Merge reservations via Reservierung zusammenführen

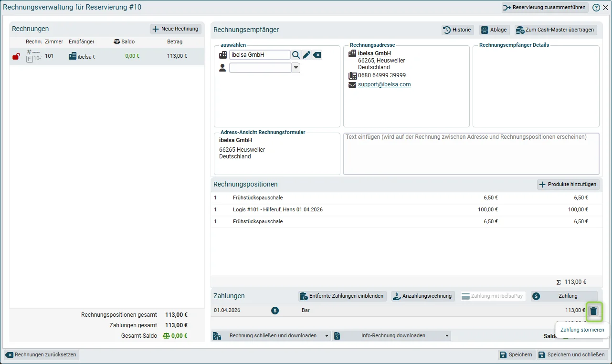(x=545, y=8)
